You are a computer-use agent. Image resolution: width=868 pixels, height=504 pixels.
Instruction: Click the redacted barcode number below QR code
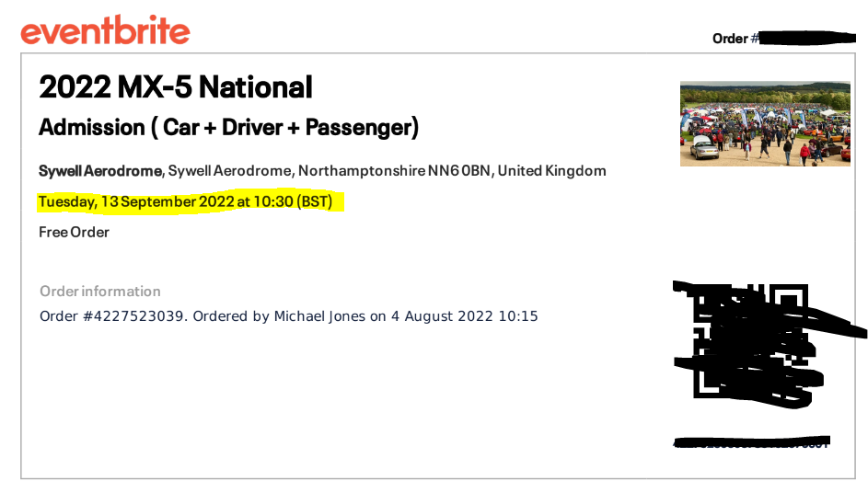[751, 442]
